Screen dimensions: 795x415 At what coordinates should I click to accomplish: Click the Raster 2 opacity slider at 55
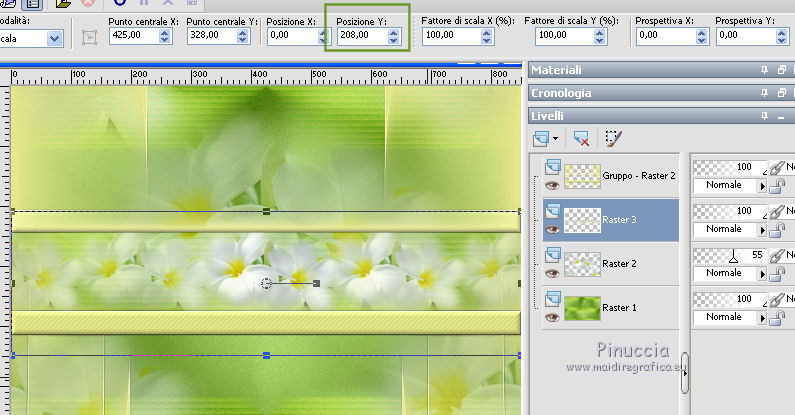[730, 255]
